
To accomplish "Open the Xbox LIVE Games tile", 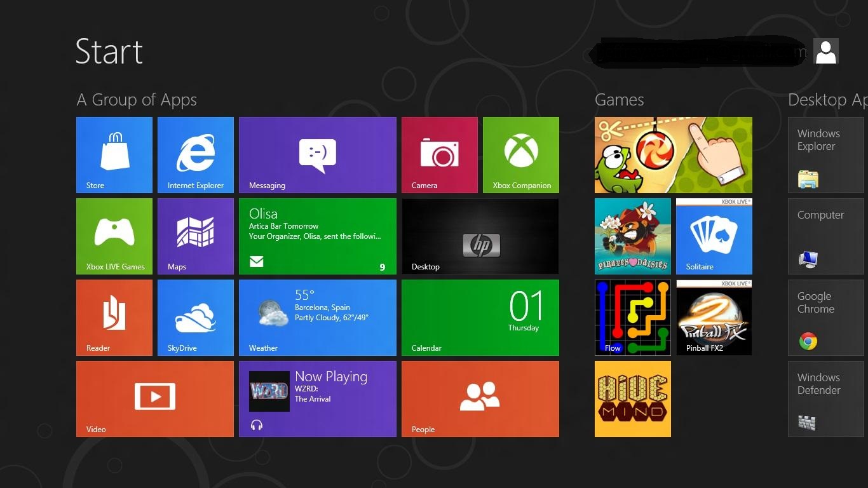I will click(x=114, y=236).
